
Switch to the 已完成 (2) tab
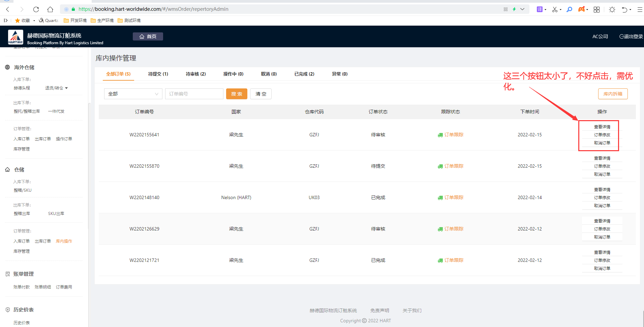coord(304,74)
